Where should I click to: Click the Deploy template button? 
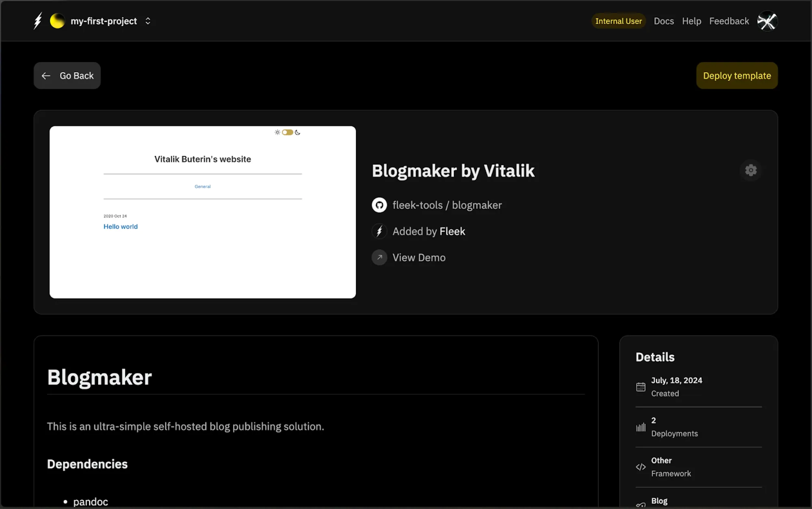[x=736, y=75]
